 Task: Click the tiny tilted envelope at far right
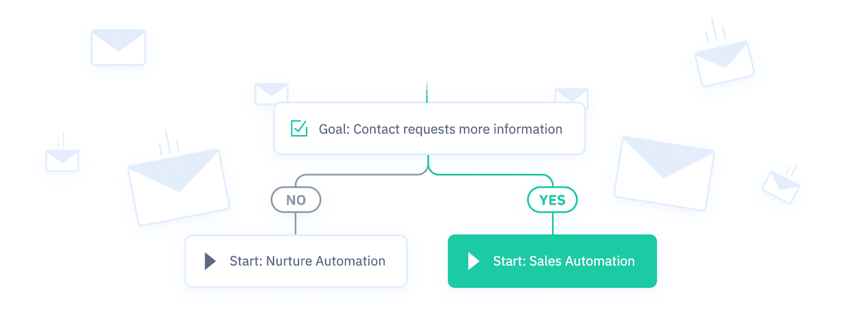click(781, 187)
